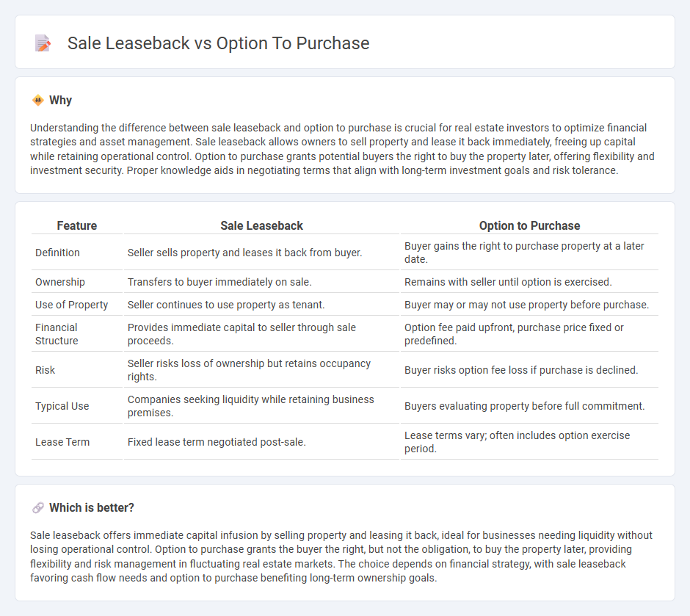Click cell 'Provides immediate capital to seller'
The image size is (690, 616).
261,334
